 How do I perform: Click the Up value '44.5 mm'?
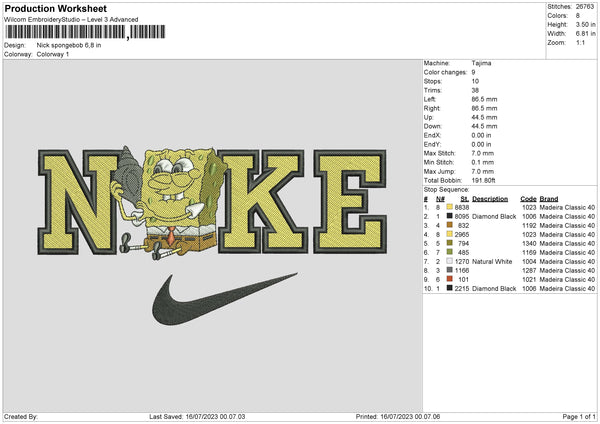(484, 117)
